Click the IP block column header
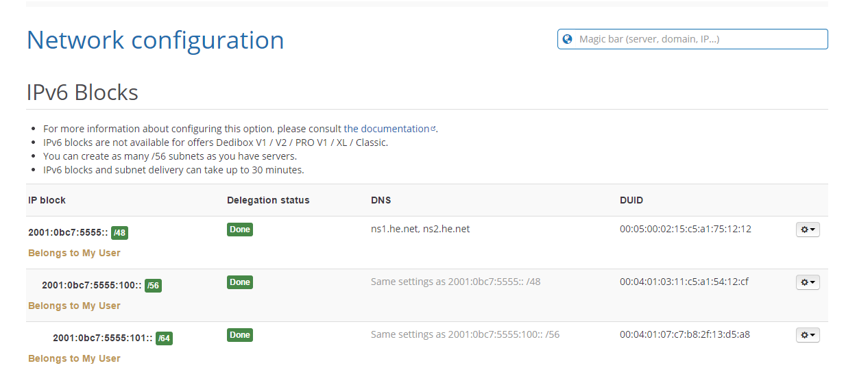Image resolution: width=868 pixels, height=383 pixels. coord(47,200)
